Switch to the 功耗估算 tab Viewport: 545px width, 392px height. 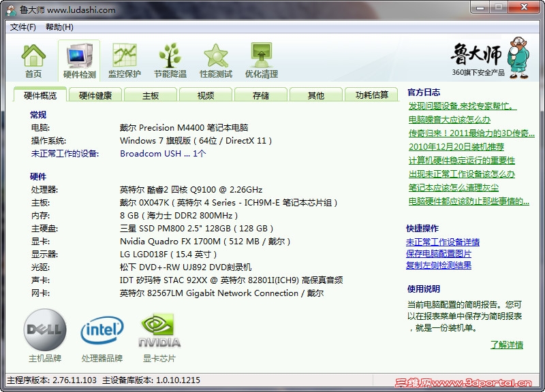click(x=371, y=95)
